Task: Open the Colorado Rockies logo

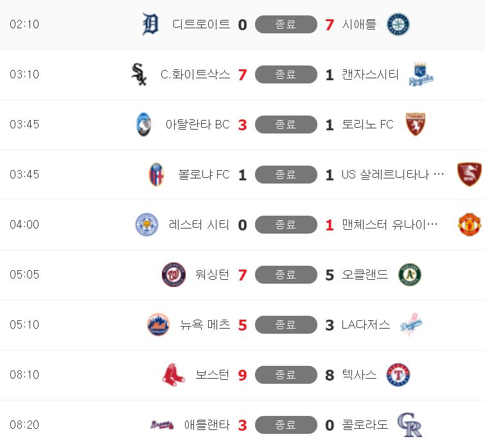Action: coord(410,425)
